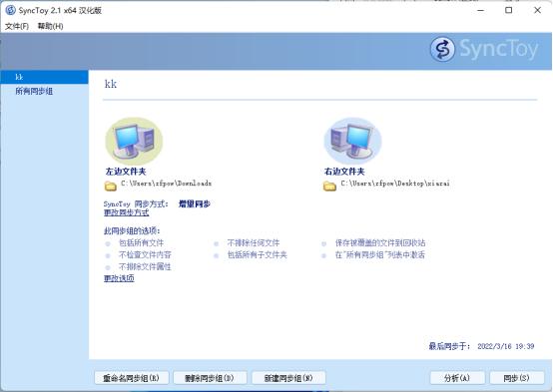Click the 在"所有同步组"列表中激活 option text

pos(380,254)
